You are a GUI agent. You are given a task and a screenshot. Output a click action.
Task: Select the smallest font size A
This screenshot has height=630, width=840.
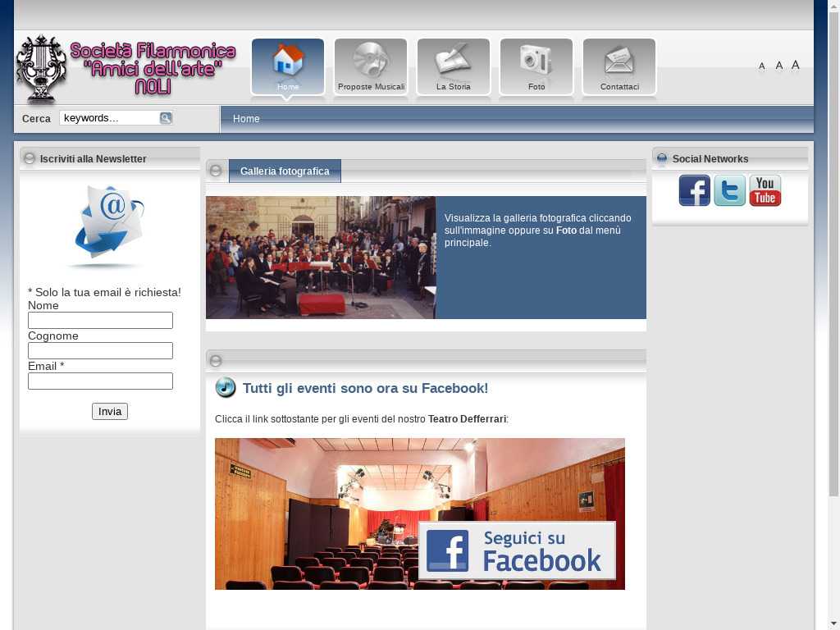761,66
